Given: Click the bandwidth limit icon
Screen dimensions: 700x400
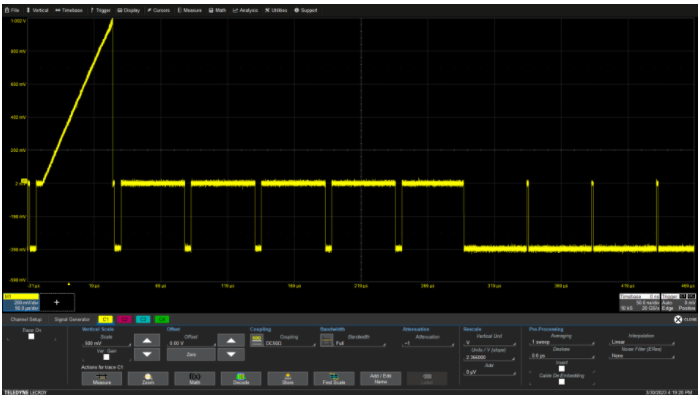Looking at the screenshot, I should tap(326, 340).
